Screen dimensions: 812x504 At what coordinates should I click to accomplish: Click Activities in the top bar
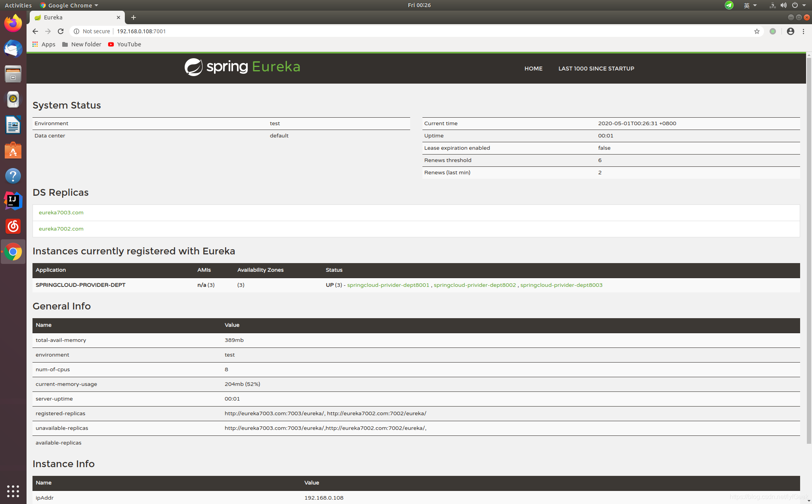pos(18,5)
